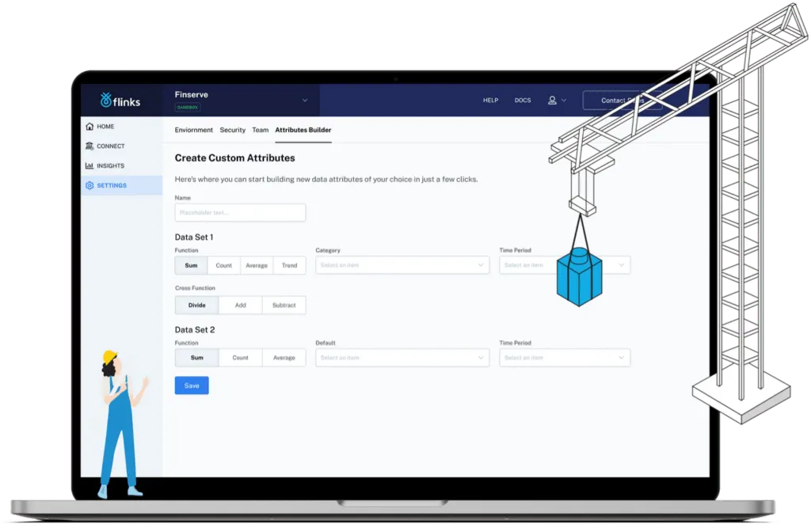
Task: Open the Environment tab
Action: [x=193, y=130]
